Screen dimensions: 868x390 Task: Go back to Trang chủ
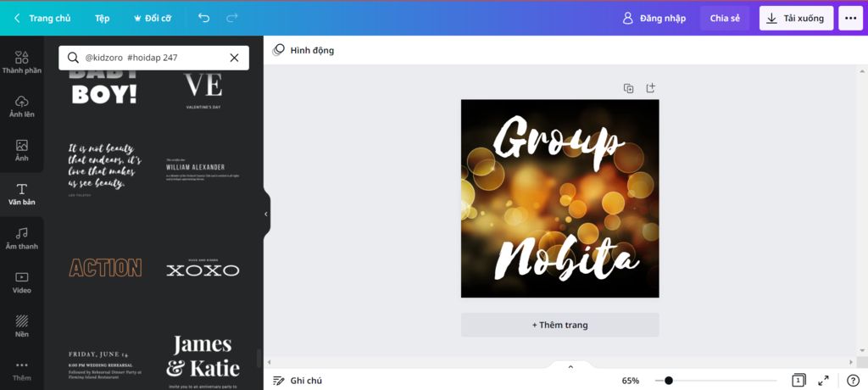click(x=42, y=19)
